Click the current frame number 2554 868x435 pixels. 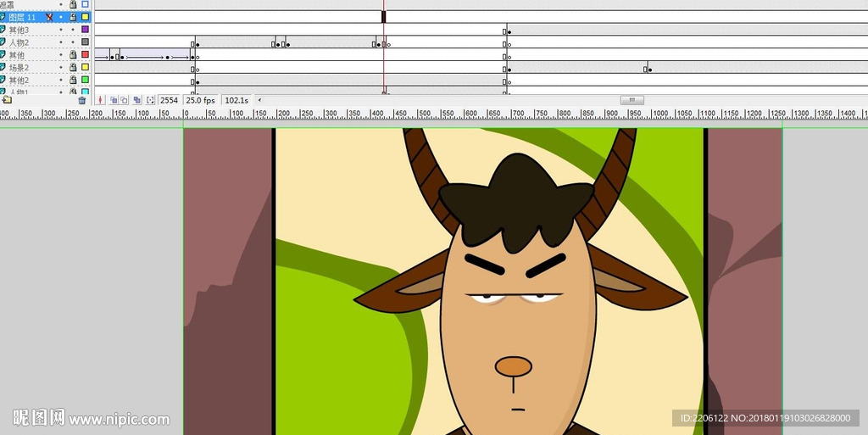[170, 100]
